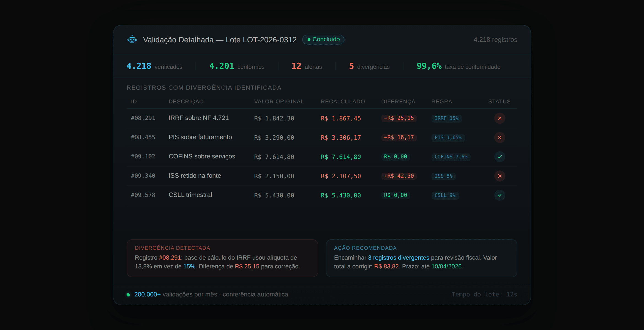Click the red X status on the PIS row
The width and height of the screenshot is (644, 330).
click(500, 137)
